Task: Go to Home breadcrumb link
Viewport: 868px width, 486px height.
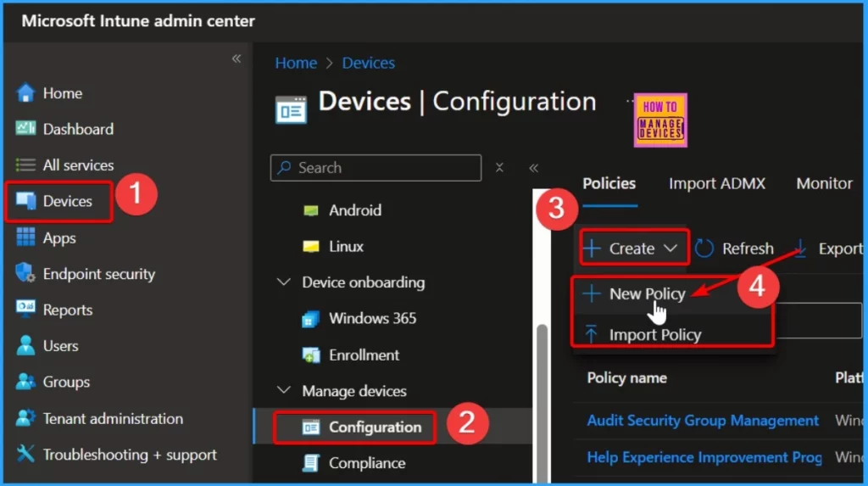Action: pos(296,63)
